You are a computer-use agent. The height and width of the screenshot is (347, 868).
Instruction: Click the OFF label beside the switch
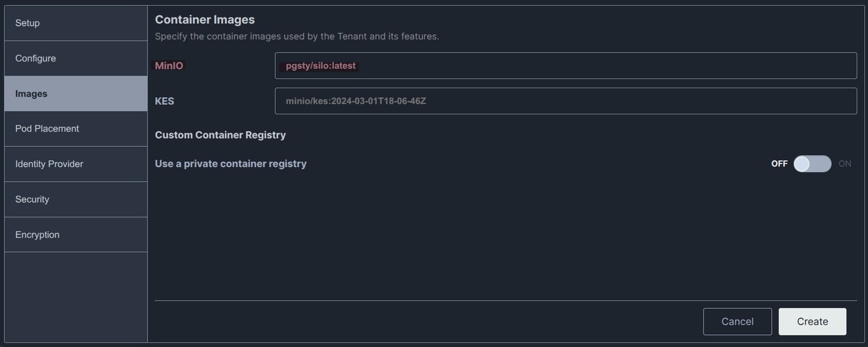779,164
